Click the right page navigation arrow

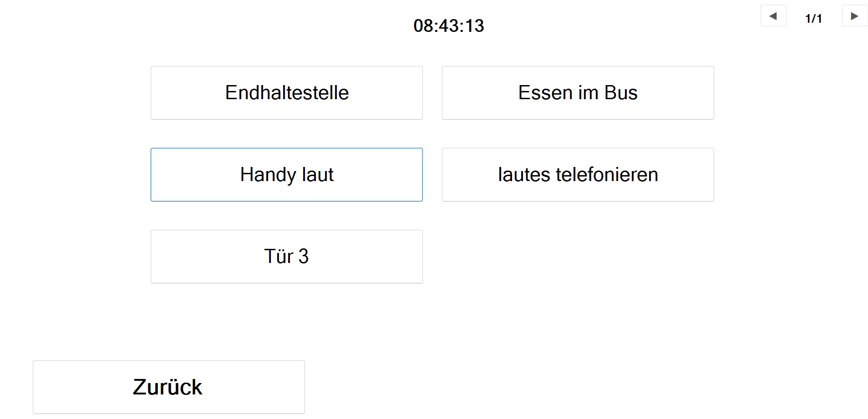click(x=854, y=15)
